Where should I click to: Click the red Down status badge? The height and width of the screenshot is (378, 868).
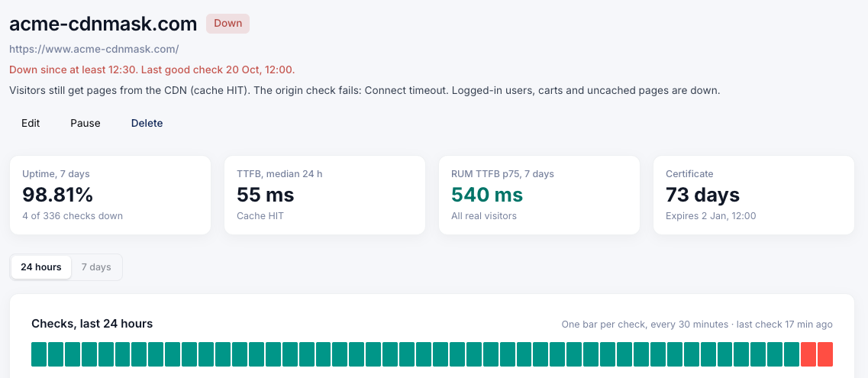tap(227, 24)
